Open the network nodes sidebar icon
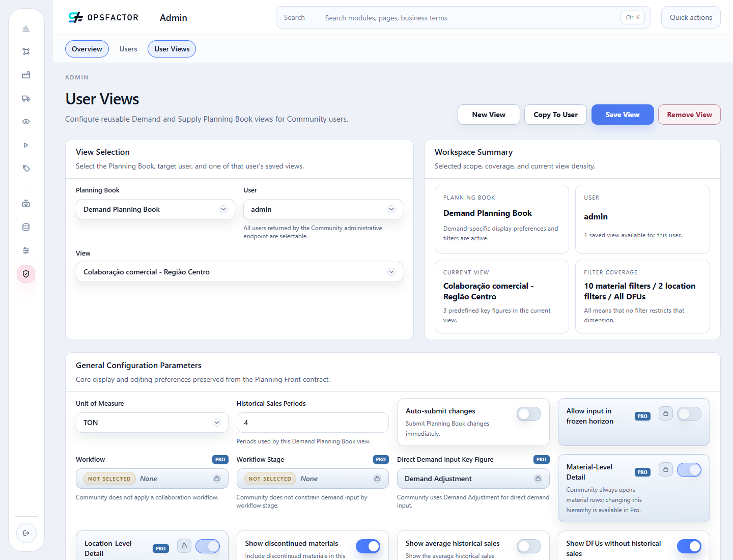Image resolution: width=733 pixels, height=560 pixels. click(x=26, y=51)
